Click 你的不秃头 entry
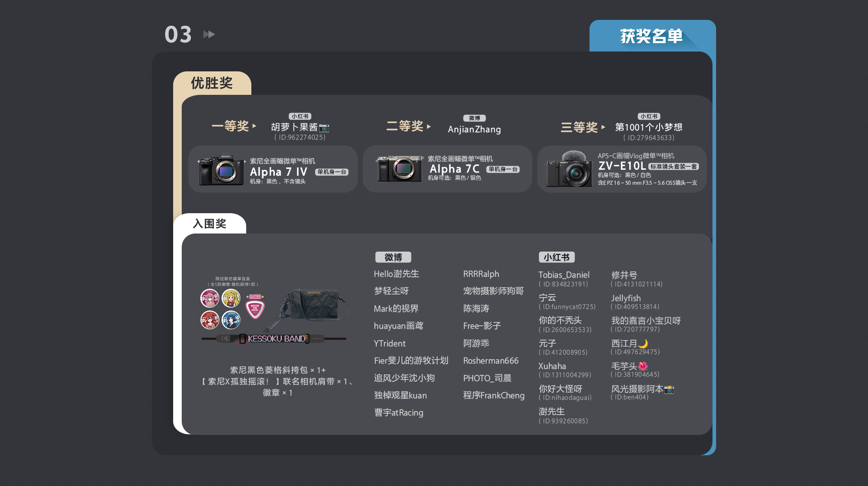 pyautogui.click(x=560, y=321)
